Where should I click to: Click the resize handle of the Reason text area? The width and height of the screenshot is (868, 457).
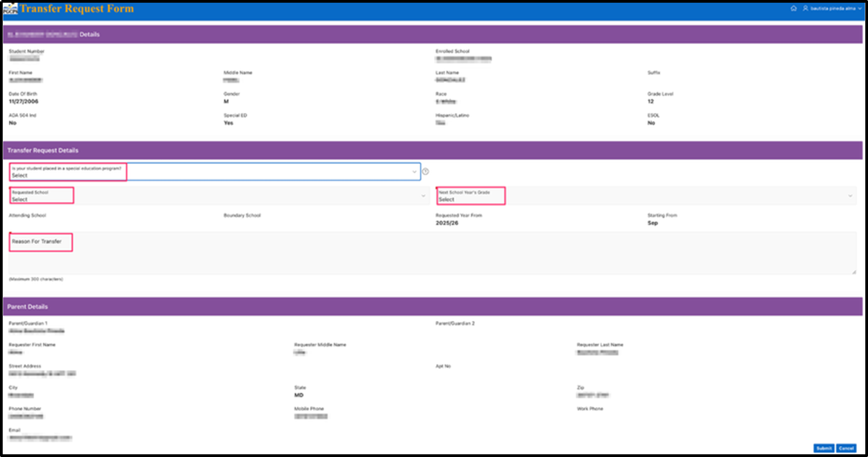click(854, 271)
